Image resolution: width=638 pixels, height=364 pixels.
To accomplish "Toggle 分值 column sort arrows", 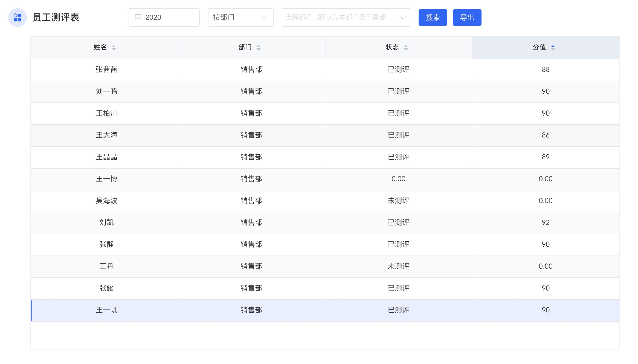I will pyautogui.click(x=553, y=48).
